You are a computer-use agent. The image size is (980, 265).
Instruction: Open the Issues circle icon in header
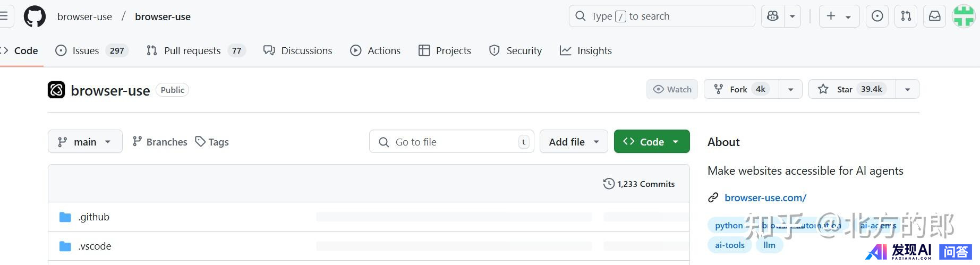(877, 16)
